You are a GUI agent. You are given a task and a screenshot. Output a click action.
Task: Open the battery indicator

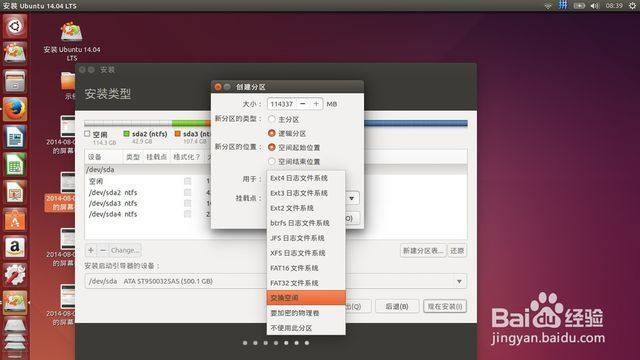[x=579, y=6]
